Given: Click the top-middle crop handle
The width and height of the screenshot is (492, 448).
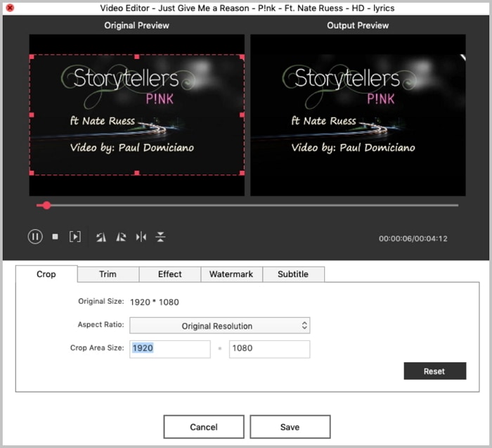Looking at the screenshot, I should tap(137, 57).
